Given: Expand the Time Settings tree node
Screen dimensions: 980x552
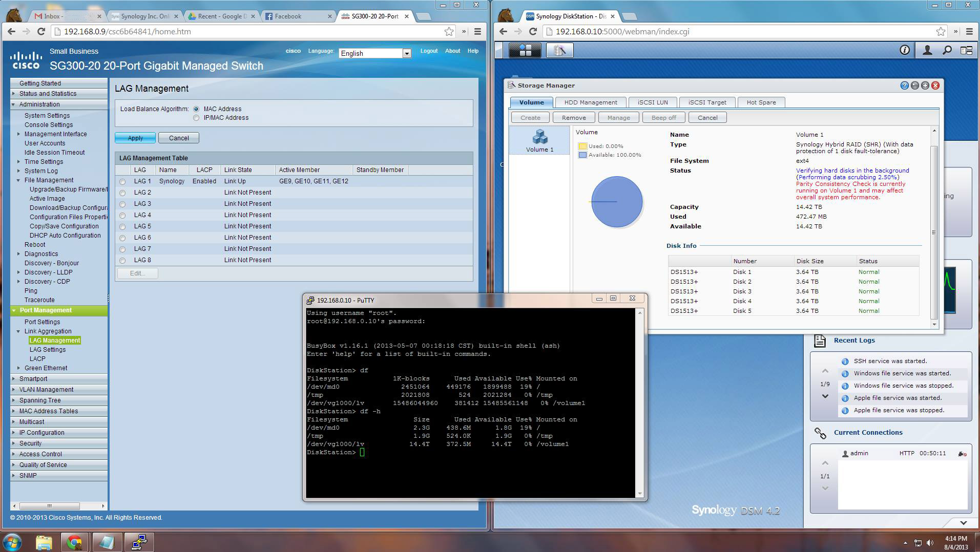Looking at the screenshot, I should 19,162.
